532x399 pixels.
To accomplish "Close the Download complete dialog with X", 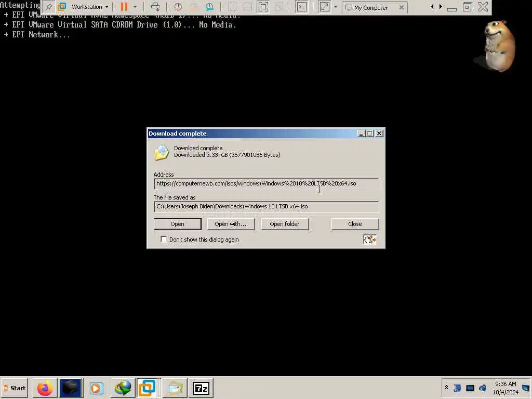I will coord(379,134).
